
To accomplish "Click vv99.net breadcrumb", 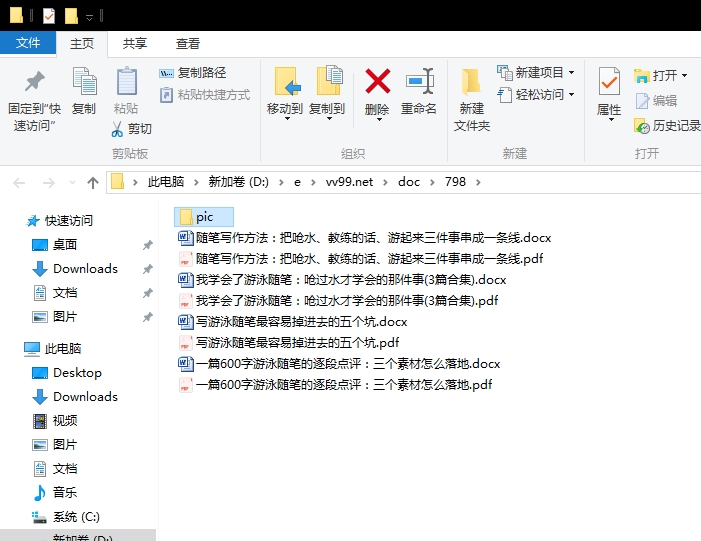I will tap(349, 182).
